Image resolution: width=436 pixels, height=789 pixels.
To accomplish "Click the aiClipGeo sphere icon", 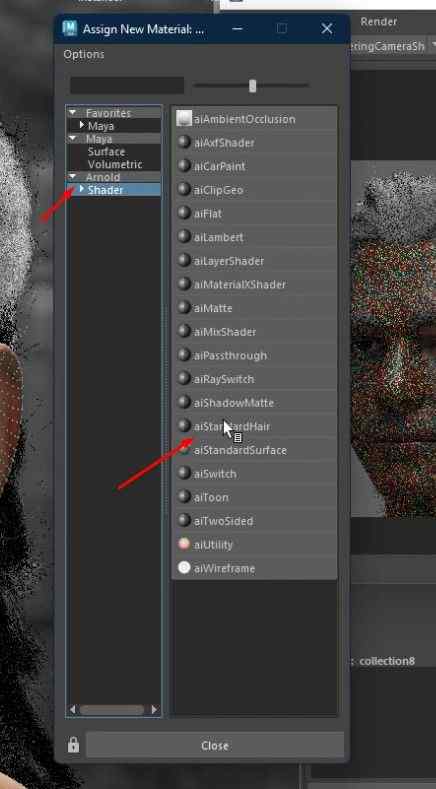I will click(184, 189).
